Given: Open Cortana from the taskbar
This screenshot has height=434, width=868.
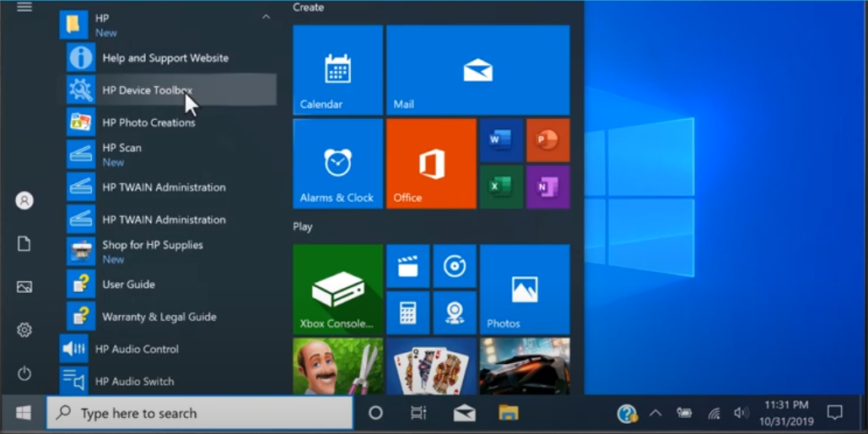Looking at the screenshot, I should coord(376,412).
